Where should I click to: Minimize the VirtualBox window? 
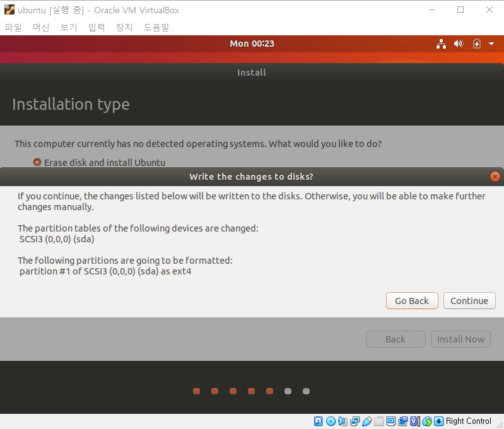click(432, 10)
